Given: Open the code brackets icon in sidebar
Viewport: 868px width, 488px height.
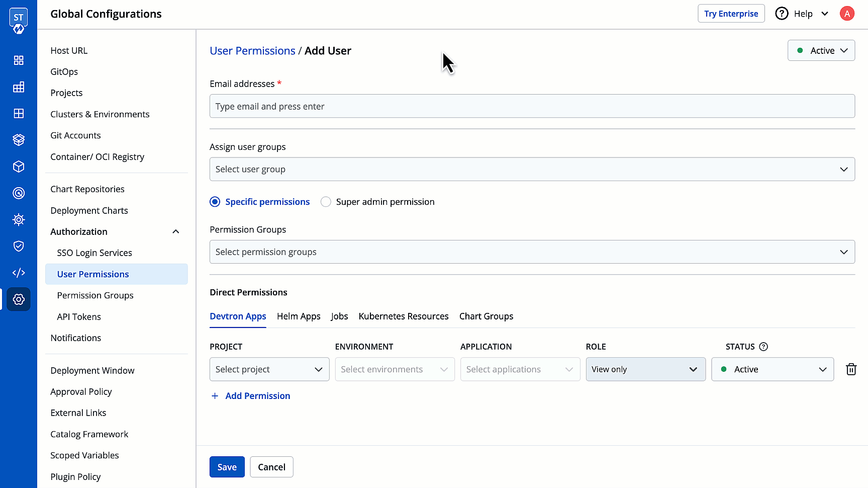Looking at the screenshot, I should [x=19, y=273].
